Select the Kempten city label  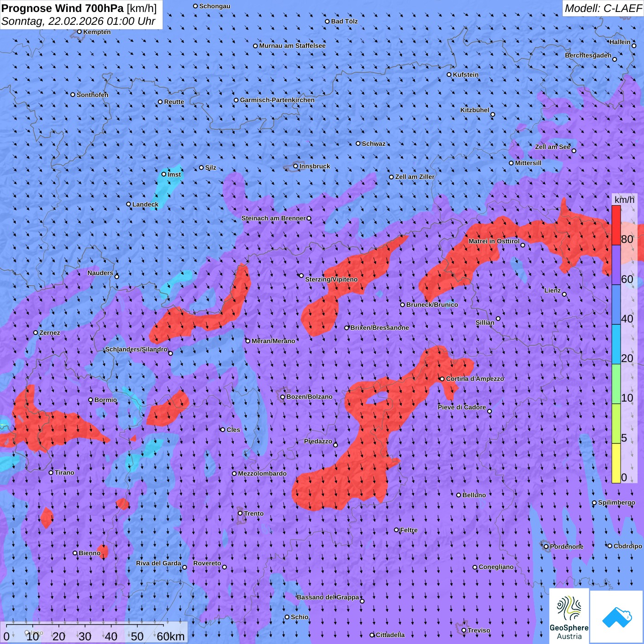pos(97,32)
